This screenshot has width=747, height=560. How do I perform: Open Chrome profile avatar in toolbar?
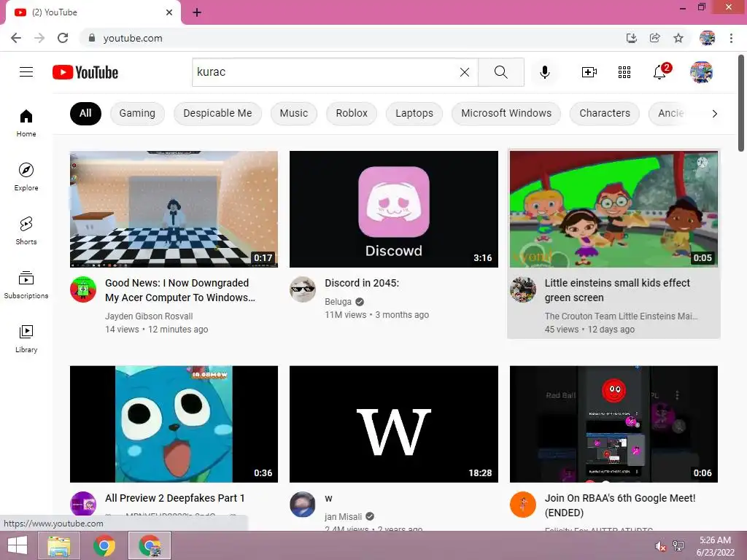[x=707, y=38]
